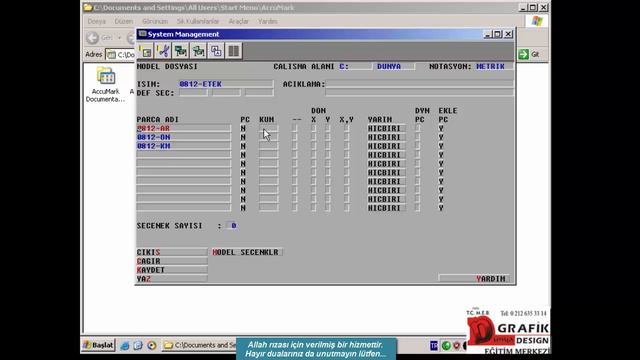Viewport: 640px width, 360px height.
Task: Click the YARDIM help button
Action: click(474, 279)
